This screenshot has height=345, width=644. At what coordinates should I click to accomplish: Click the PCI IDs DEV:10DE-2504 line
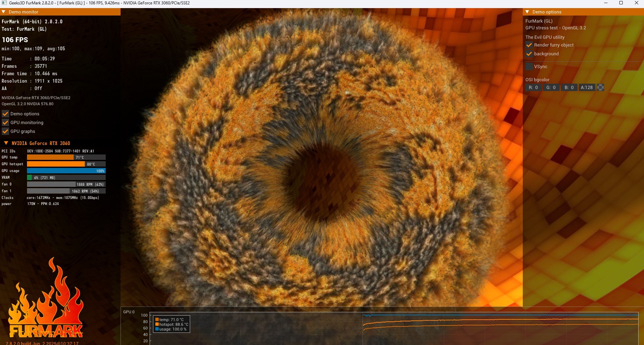click(48, 151)
